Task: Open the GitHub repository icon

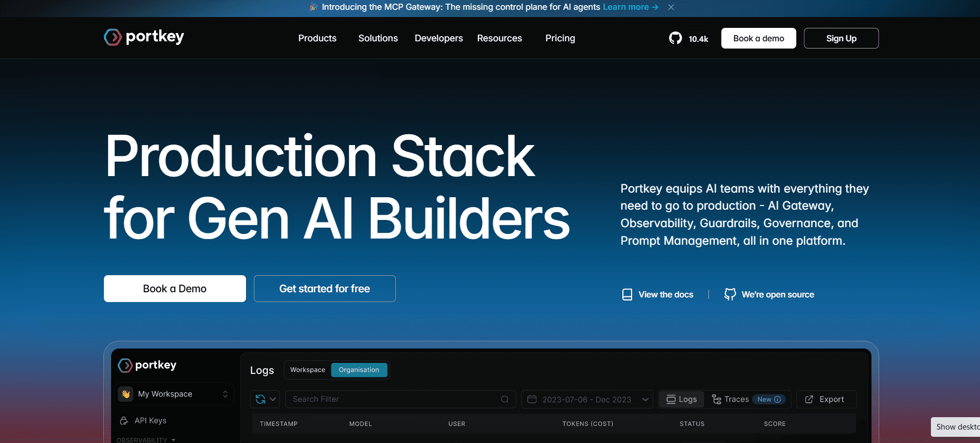Action: (675, 38)
